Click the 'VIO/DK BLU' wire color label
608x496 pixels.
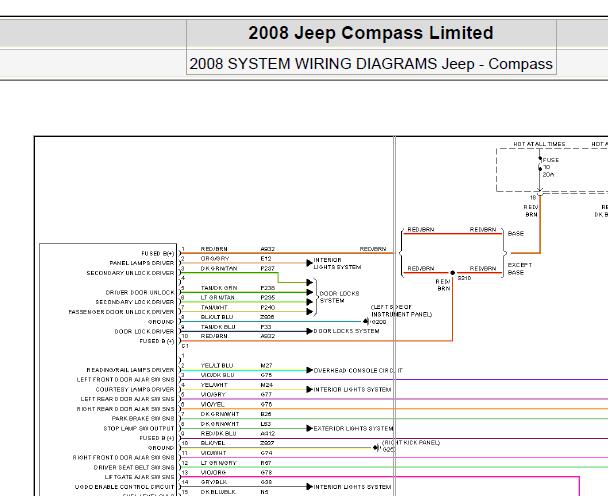[218, 375]
